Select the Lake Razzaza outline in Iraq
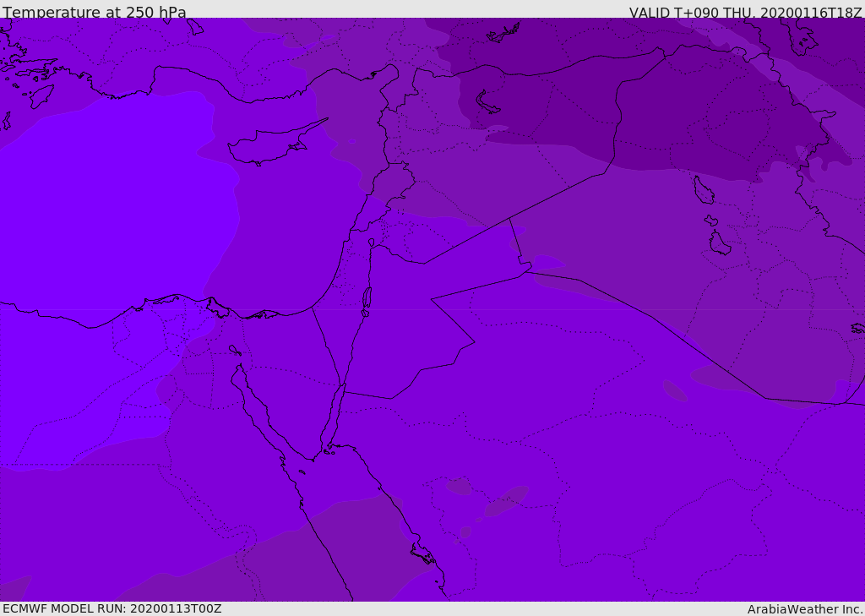 [x=720, y=243]
